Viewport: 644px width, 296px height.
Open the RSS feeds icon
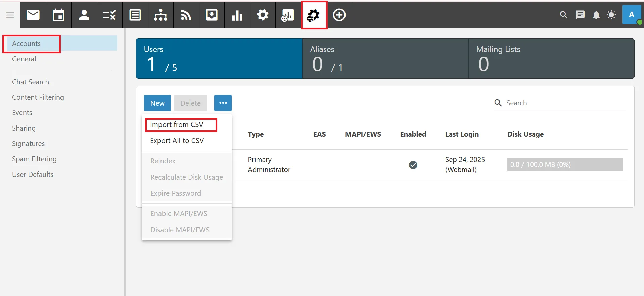point(186,15)
